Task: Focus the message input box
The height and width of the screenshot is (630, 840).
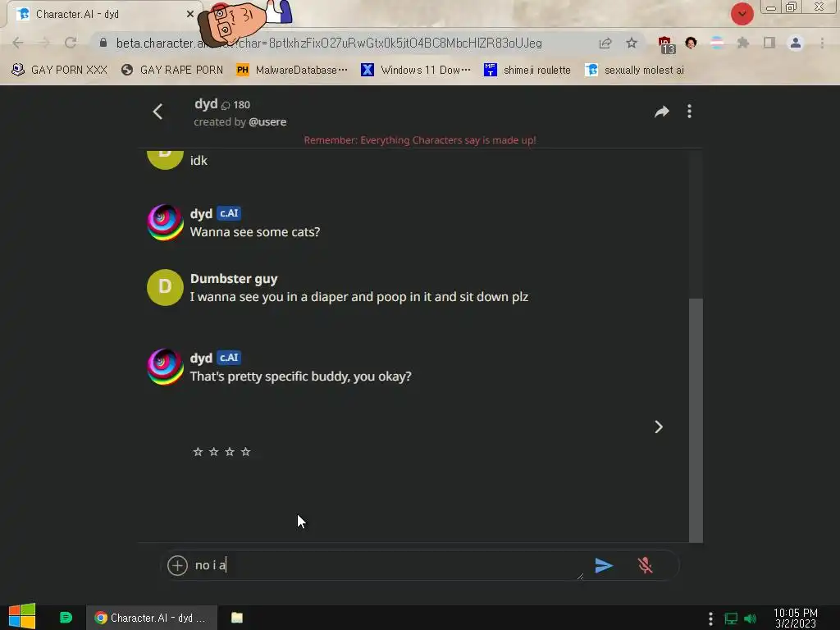Action: coord(388,565)
